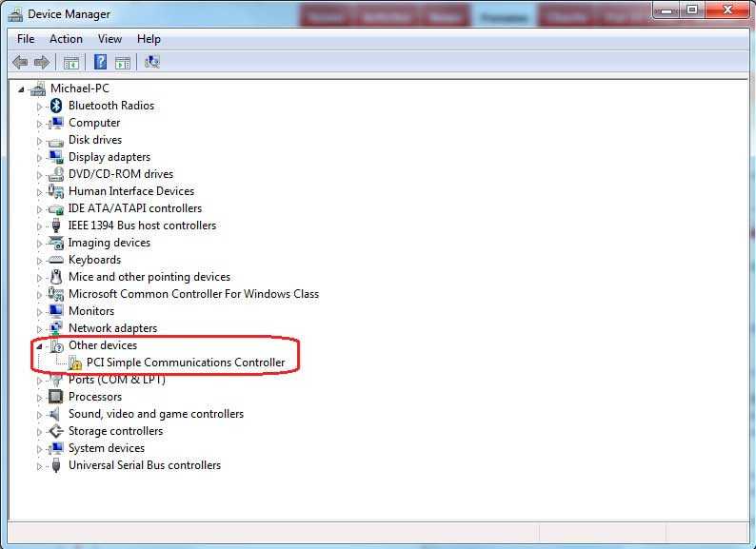The width and height of the screenshot is (756, 549).
Task: Click the DVD/CD-ROM drives icon
Action: pos(56,174)
